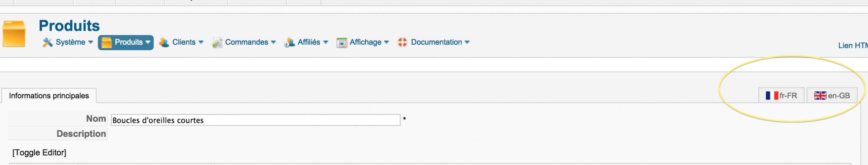This screenshot has width=868, height=165.
Task: Click the Système wrench icon
Action: (47, 42)
